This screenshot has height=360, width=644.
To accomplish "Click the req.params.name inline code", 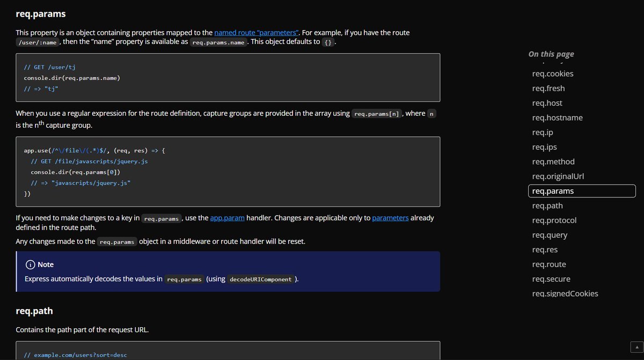I will [x=219, y=42].
